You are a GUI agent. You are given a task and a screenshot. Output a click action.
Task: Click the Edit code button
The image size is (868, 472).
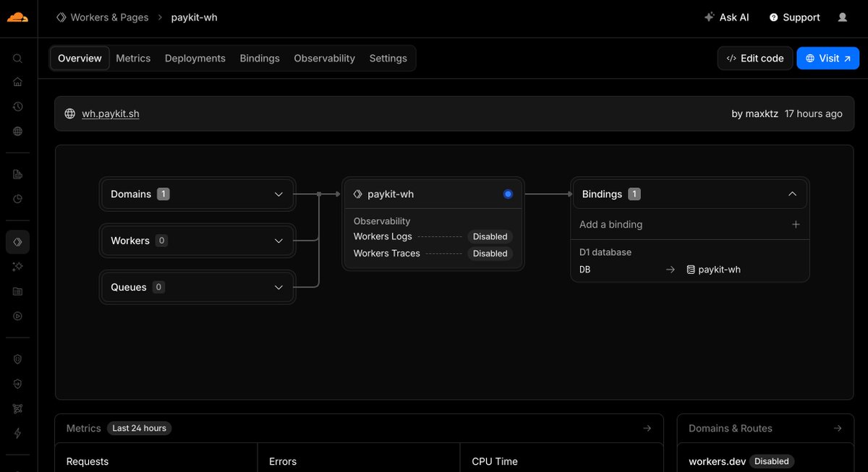pos(755,59)
